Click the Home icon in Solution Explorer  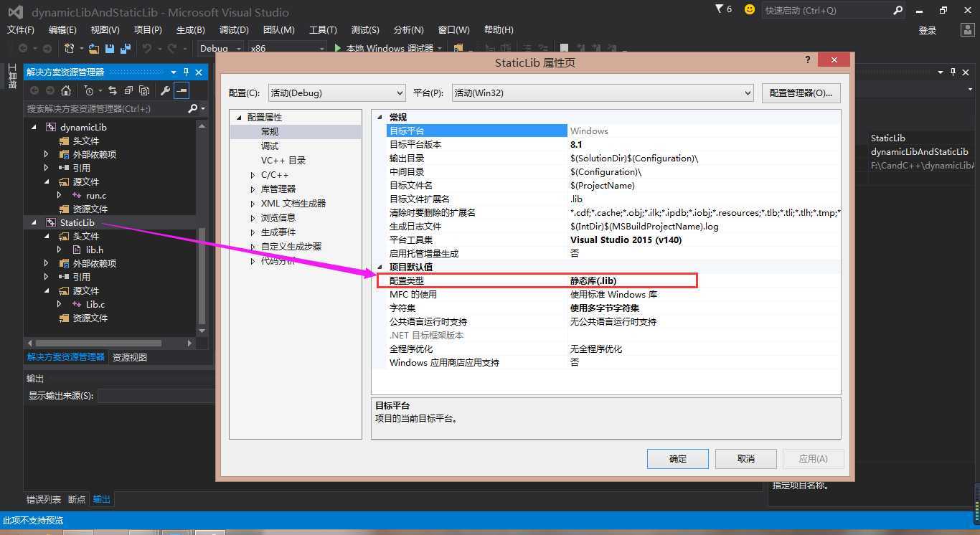66,90
